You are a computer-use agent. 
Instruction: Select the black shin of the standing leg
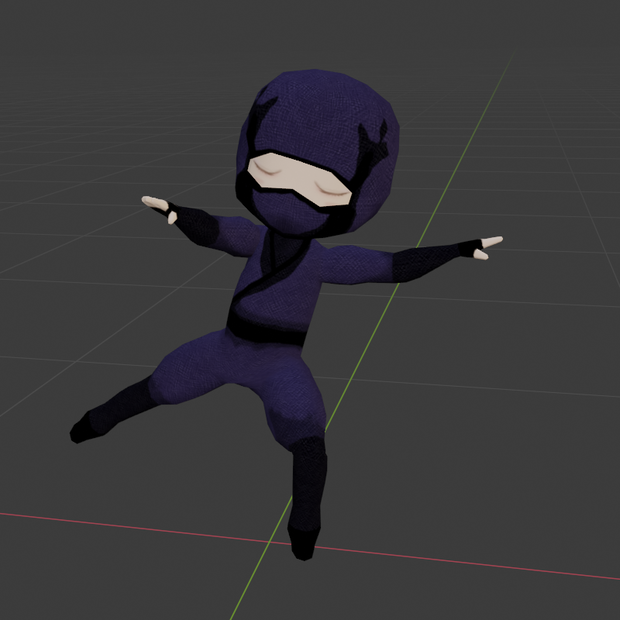308,484
